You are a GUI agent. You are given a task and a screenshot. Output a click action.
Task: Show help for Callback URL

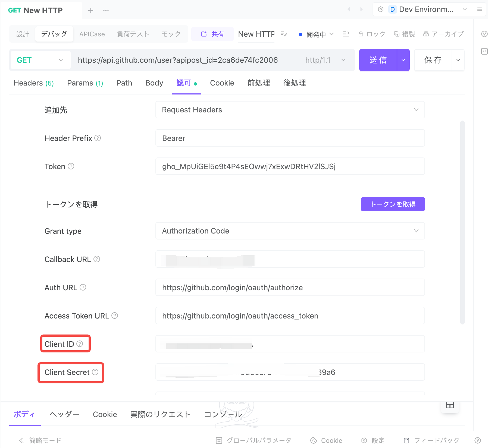[97, 259]
